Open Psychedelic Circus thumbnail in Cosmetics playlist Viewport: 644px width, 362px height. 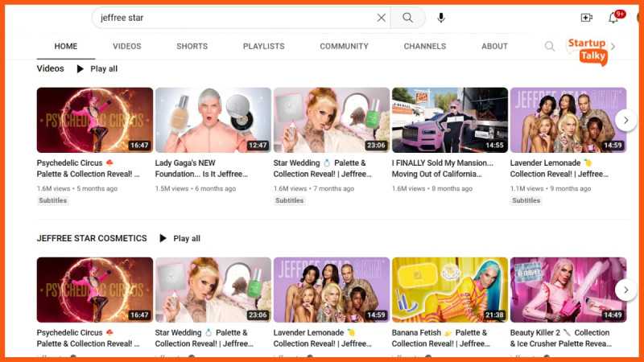click(95, 290)
